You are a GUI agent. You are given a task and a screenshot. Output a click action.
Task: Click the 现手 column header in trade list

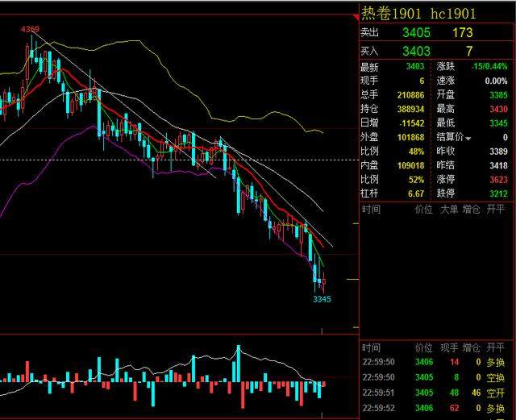449,348
